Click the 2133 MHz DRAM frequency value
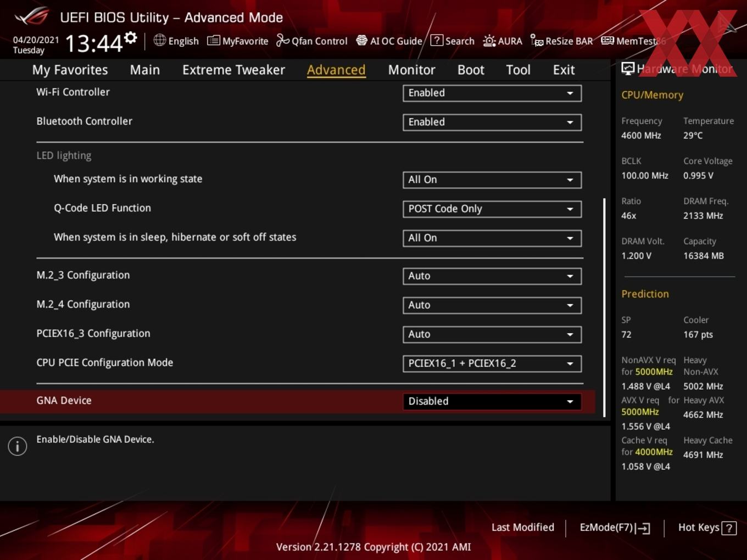This screenshot has height=560, width=747. 703,215
